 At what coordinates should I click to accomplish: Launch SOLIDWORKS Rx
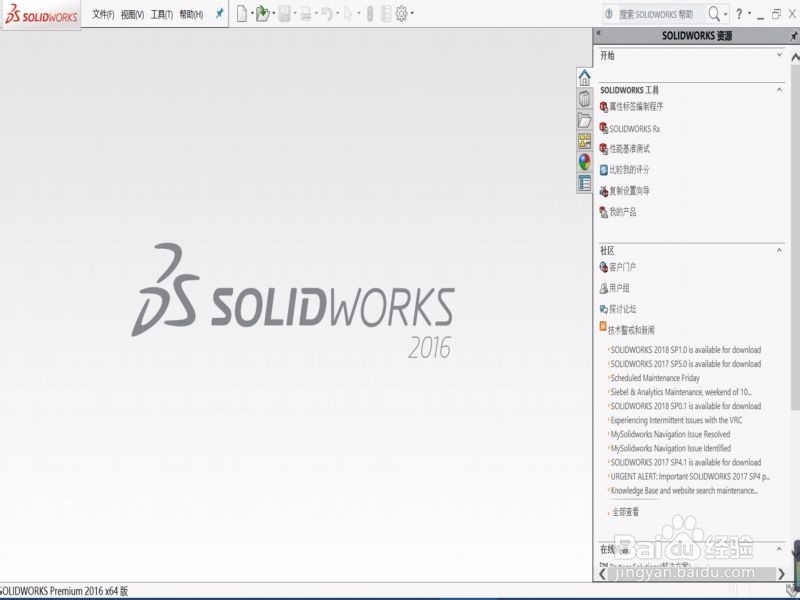pos(630,129)
